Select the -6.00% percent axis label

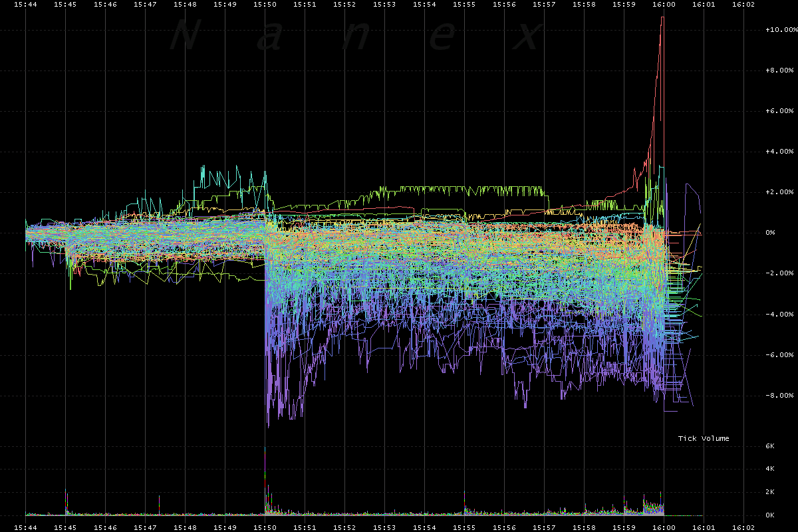tap(779, 355)
